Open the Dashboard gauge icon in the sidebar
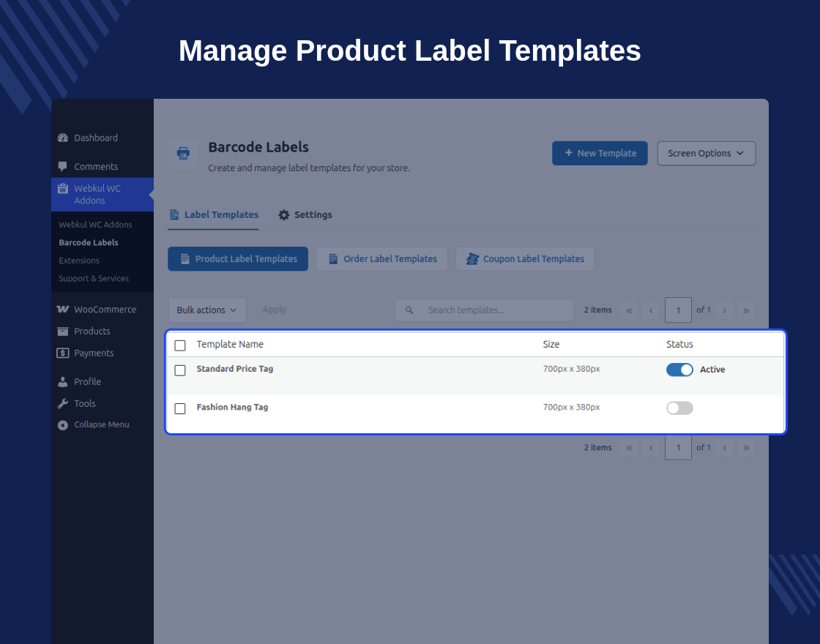 click(63, 138)
